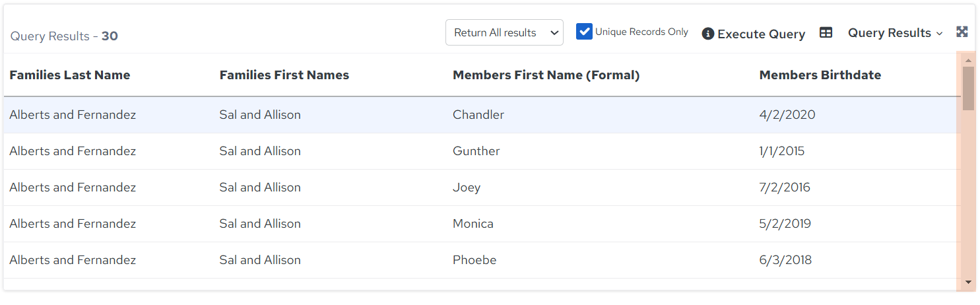980x305 pixels.
Task: Expand the Query Results menu
Action: coord(895,33)
